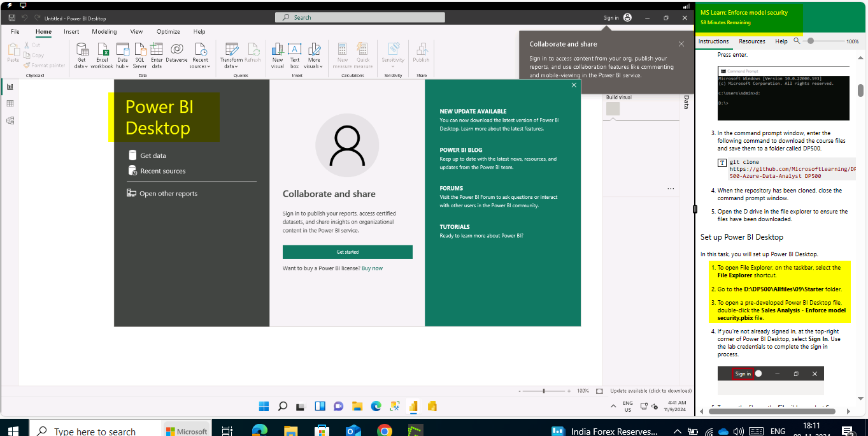The width and height of the screenshot is (868, 436).
Task: Click Sign in at top right
Action: click(x=611, y=18)
